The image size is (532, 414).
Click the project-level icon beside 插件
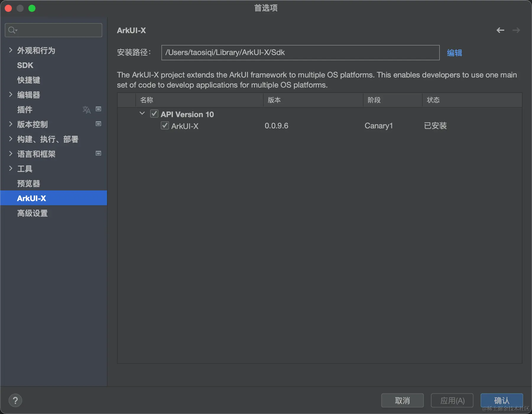pos(98,109)
